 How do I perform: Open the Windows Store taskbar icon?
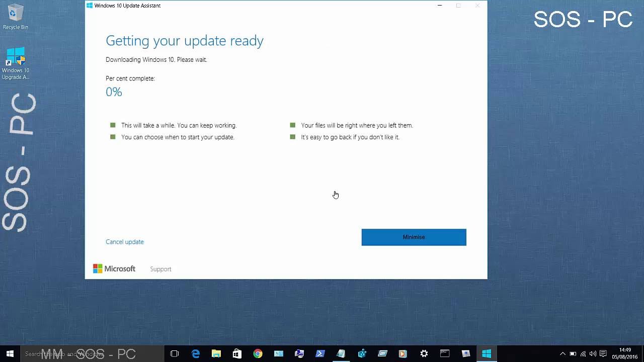pos(237,354)
